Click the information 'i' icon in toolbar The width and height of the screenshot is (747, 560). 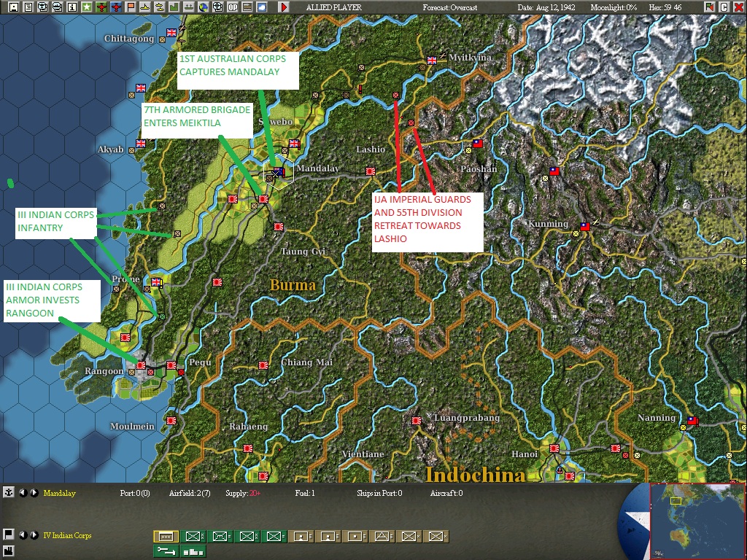tap(72, 7)
